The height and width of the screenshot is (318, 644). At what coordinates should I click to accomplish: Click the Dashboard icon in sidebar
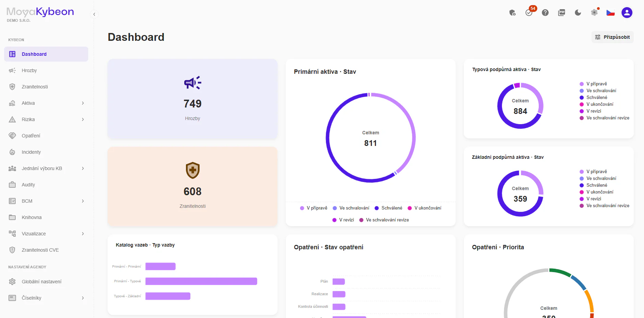coord(12,54)
